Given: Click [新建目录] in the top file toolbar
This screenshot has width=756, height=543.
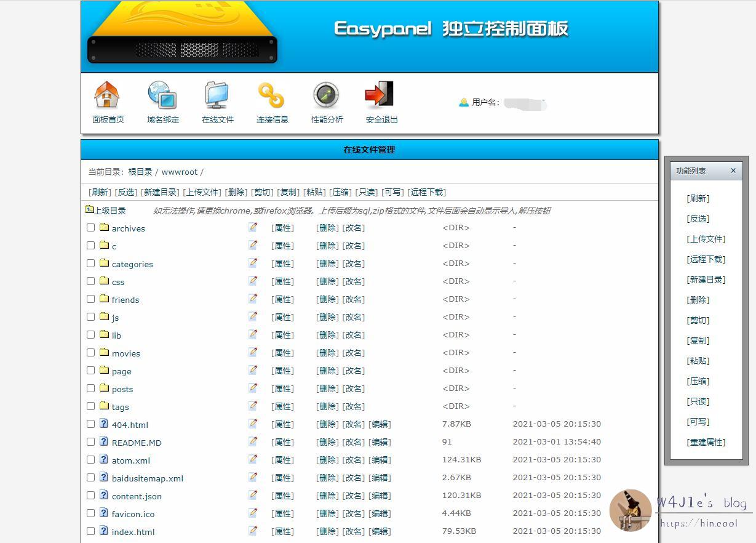Looking at the screenshot, I should (160, 192).
